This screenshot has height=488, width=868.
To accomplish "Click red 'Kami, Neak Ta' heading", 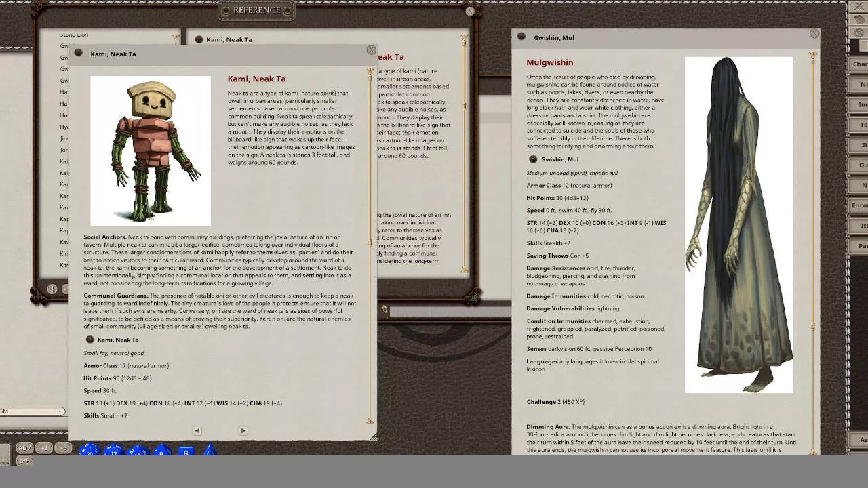I will pyautogui.click(x=256, y=79).
